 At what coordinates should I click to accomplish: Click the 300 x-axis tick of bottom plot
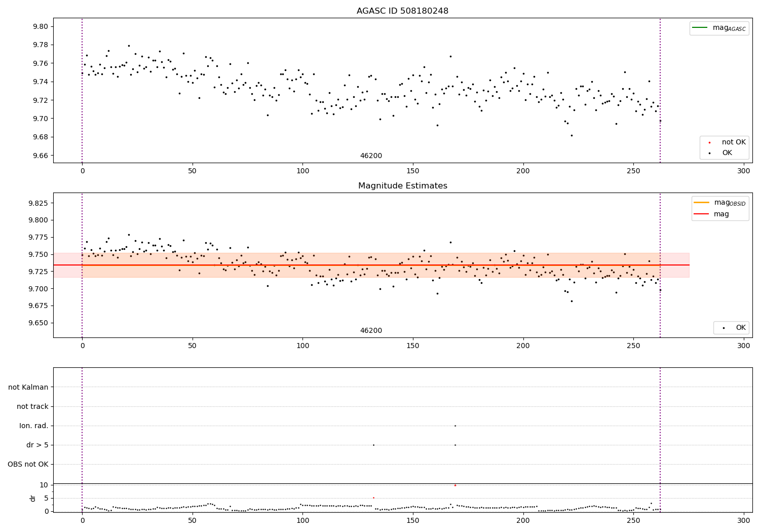pos(743,520)
